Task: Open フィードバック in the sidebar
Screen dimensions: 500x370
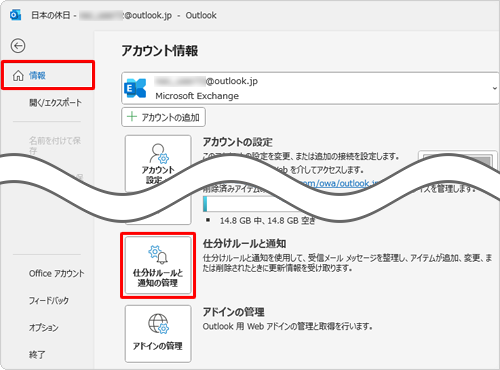Action: click(49, 300)
